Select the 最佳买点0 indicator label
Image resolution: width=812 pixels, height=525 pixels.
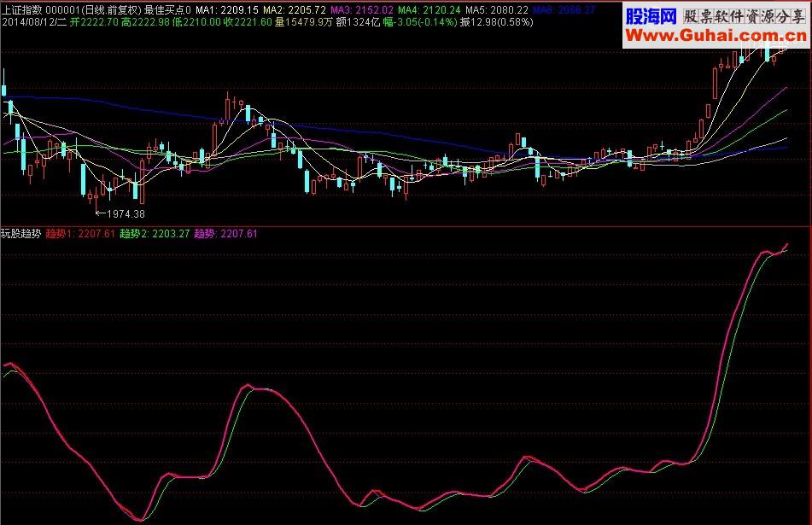coord(168,10)
